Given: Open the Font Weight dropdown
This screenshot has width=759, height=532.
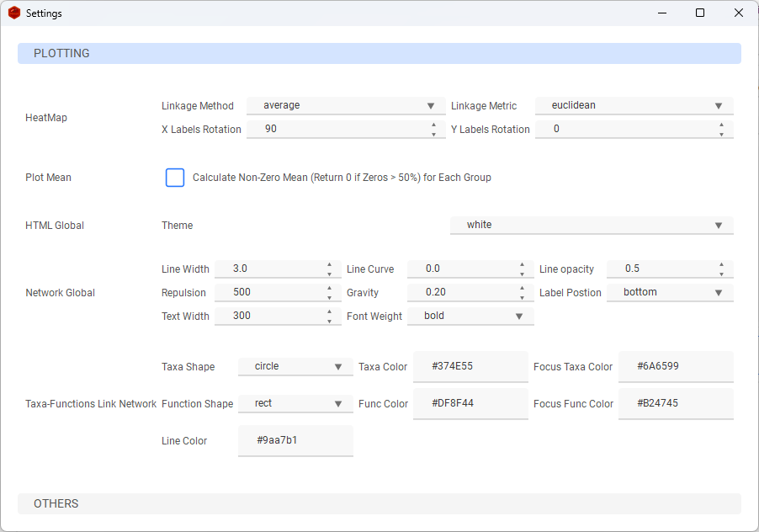Looking at the screenshot, I should coord(470,316).
